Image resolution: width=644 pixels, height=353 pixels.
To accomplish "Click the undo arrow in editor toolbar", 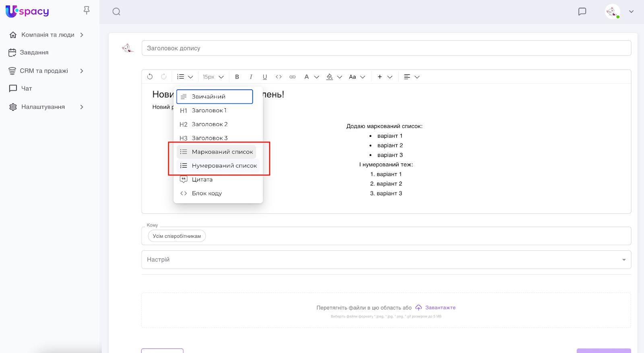I will click(150, 76).
